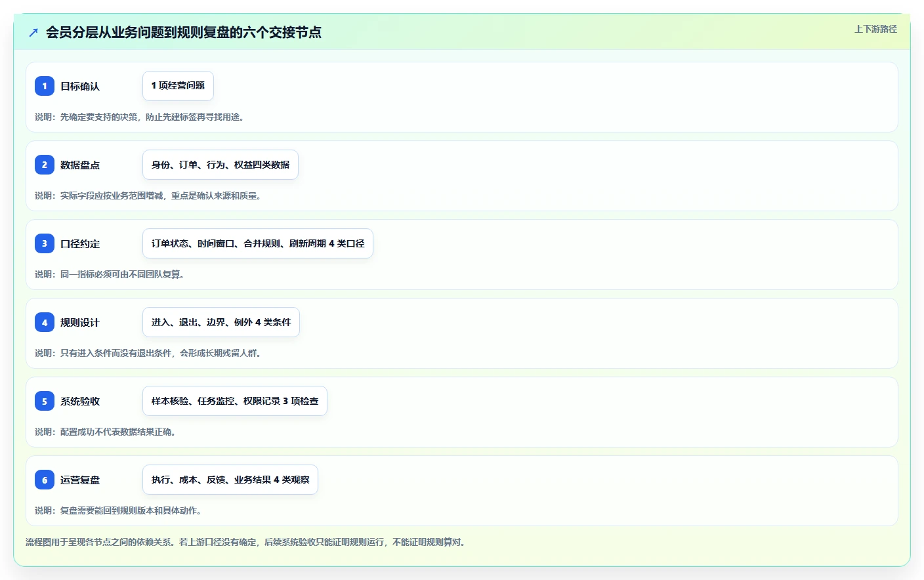Select the 进入、退出、边界、例外 4 类条件 chip
This screenshot has width=924, height=580.
tap(221, 322)
